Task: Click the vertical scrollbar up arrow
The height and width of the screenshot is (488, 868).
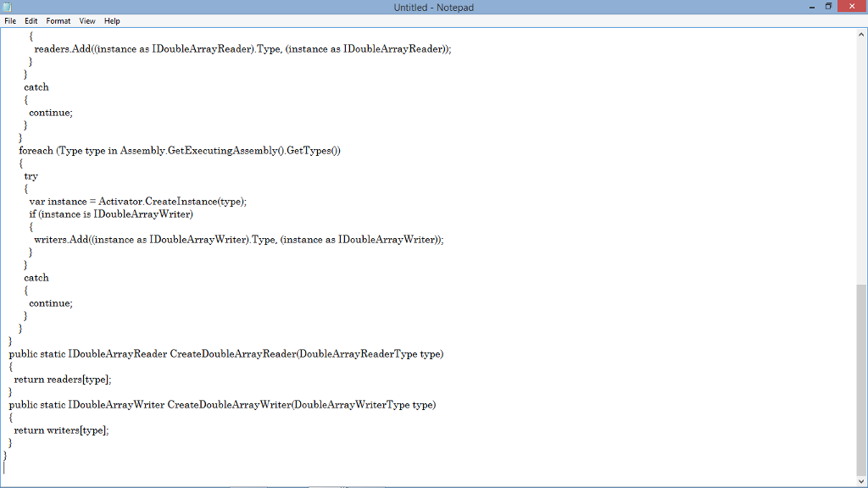Action: pyautogui.click(x=861, y=34)
